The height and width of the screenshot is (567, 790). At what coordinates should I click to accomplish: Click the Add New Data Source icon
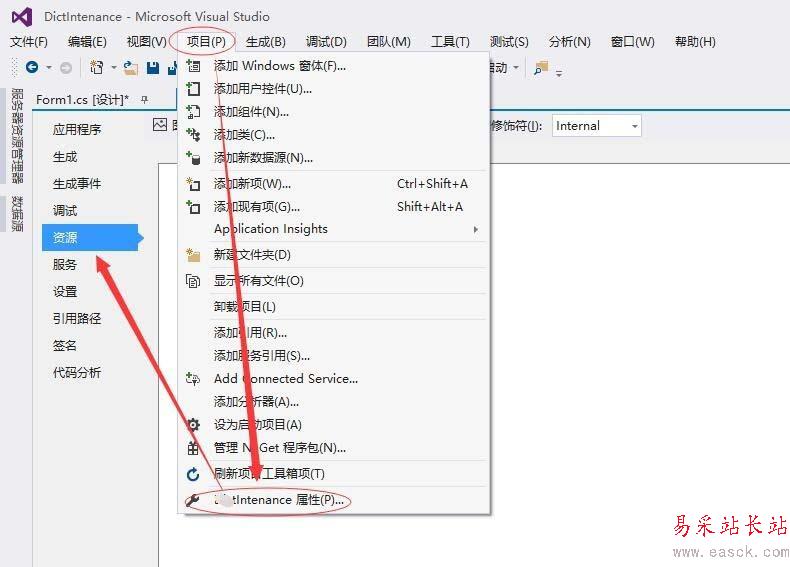(x=193, y=158)
